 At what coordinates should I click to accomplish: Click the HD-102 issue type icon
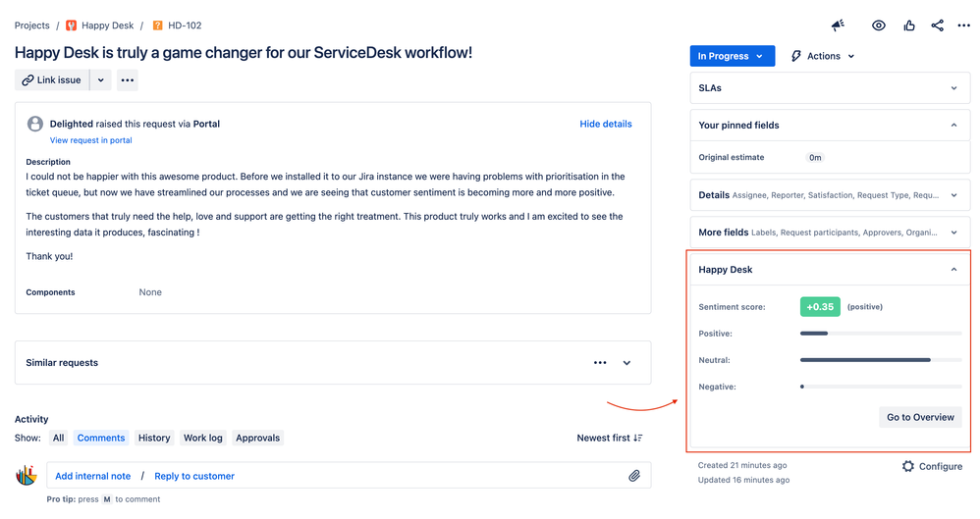(x=157, y=26)
